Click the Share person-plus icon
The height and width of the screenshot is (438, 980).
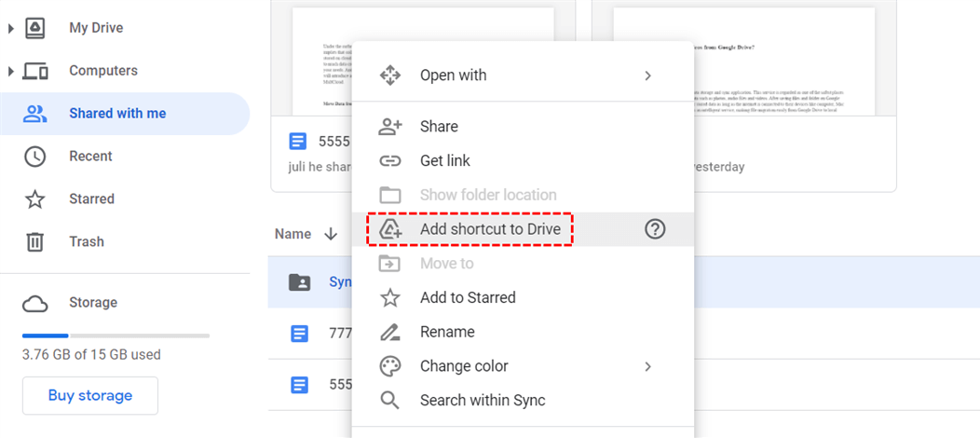[x=390, y=127]
